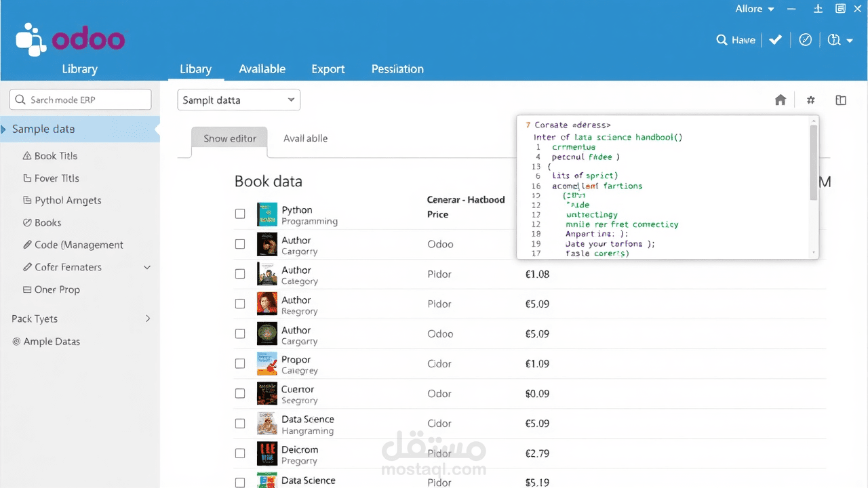Click code popup scroll up arrow

(x=814, y=121)
